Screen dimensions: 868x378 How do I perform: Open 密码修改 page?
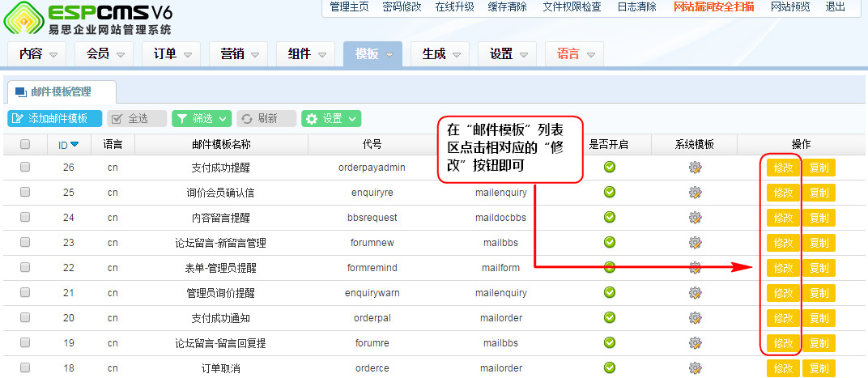(x=402, y=7)
